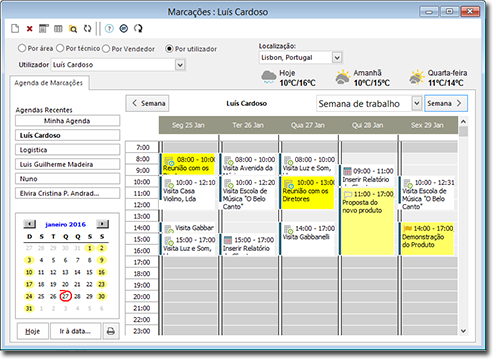Select the Qui 28 Jan column header
The height and width of the screenshot is (363, 496).
(x=367, y=125)
